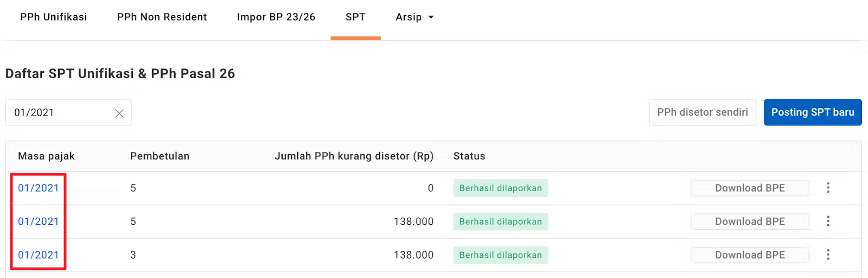
Task: Open three-dot menu for the Pembetulan 3 row
Action: coord(828,255)
